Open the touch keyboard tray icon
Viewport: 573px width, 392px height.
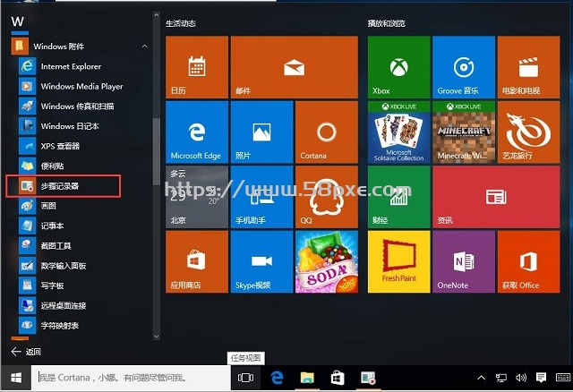(x=563, y=378)
